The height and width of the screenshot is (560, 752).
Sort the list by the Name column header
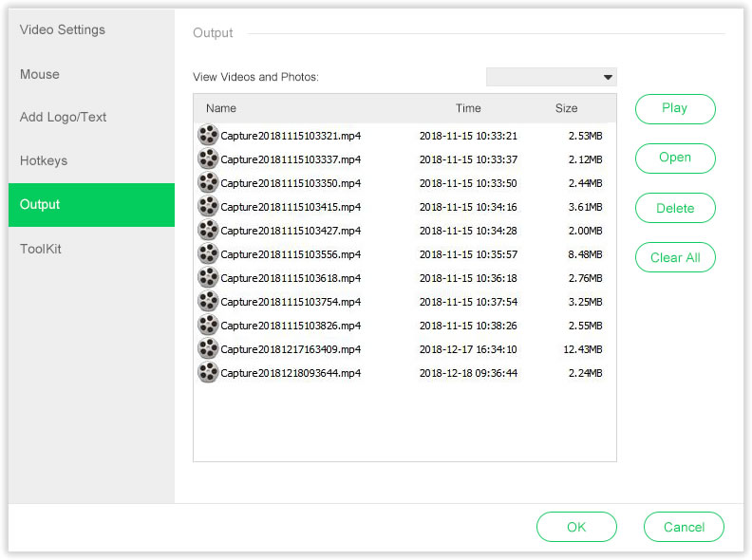(x=221, y=108)
